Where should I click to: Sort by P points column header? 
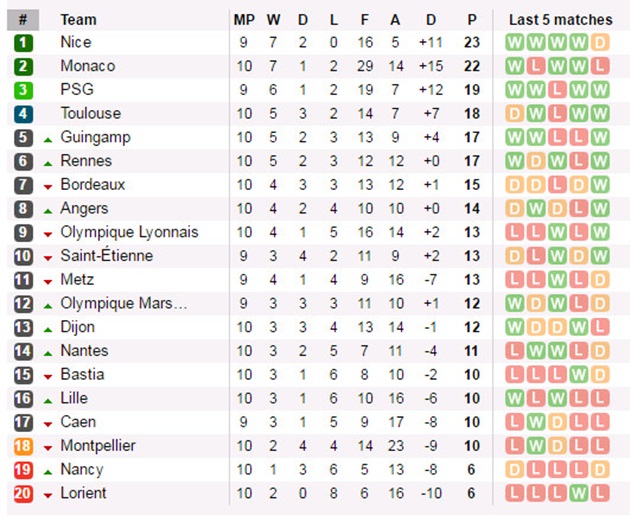coord(472,20)
